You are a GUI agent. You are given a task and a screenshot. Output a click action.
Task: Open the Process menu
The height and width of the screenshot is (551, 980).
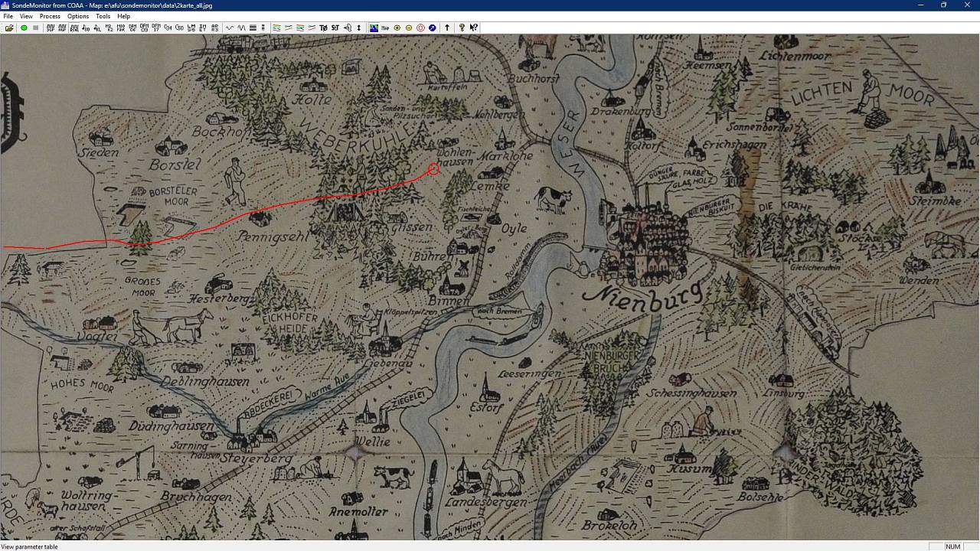click(50, 16)
